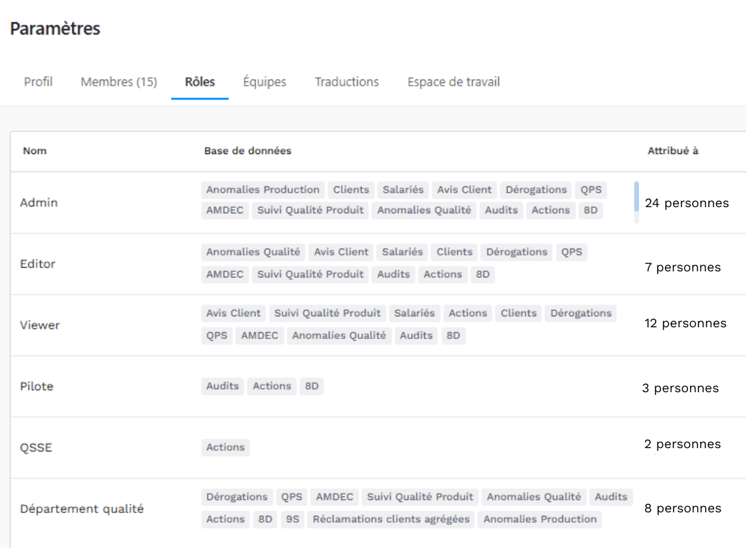The image size is (746, 560).
Task: Click Pilote's 8D tag
Action: coord(312,387)
